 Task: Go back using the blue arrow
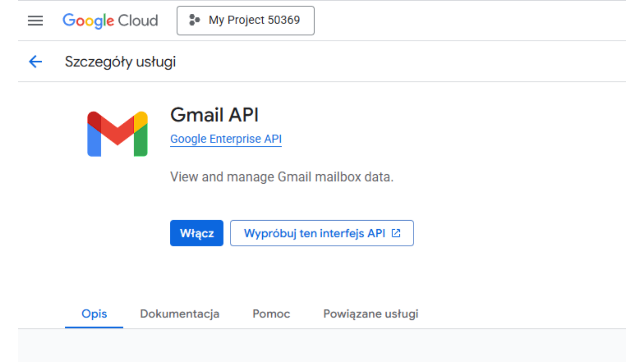pos(35,62)
